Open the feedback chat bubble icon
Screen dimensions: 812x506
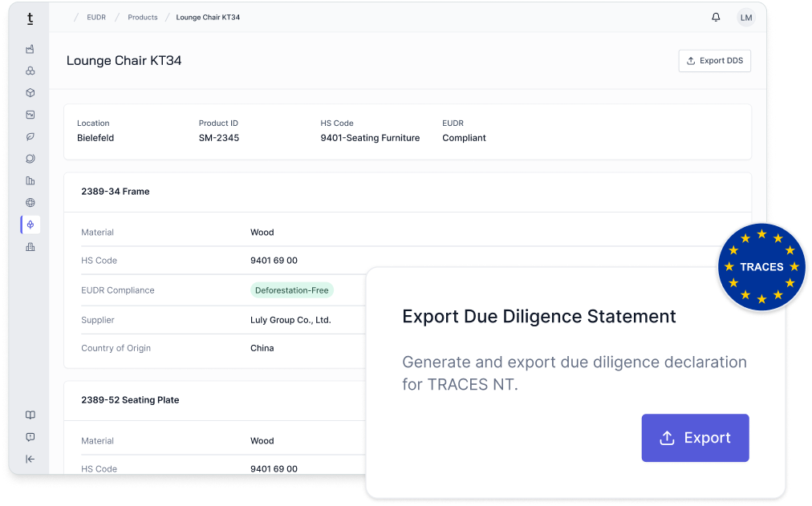pos(30,437)
